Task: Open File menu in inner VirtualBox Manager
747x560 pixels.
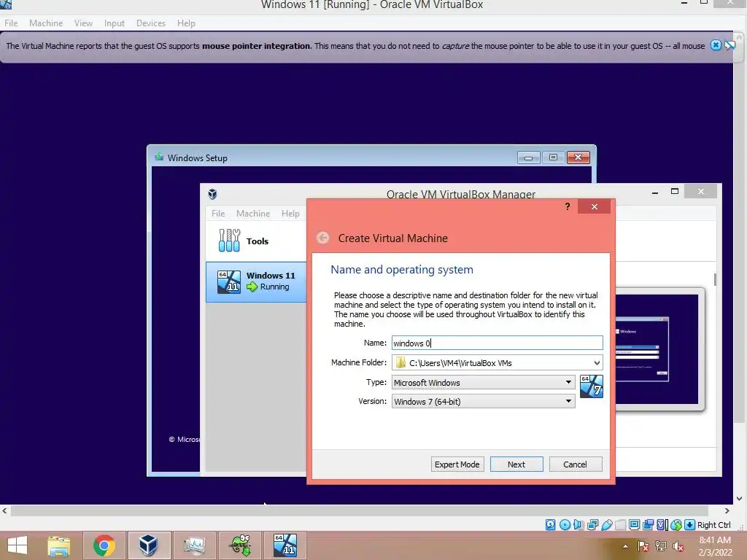Action: [x=218, y=214]
